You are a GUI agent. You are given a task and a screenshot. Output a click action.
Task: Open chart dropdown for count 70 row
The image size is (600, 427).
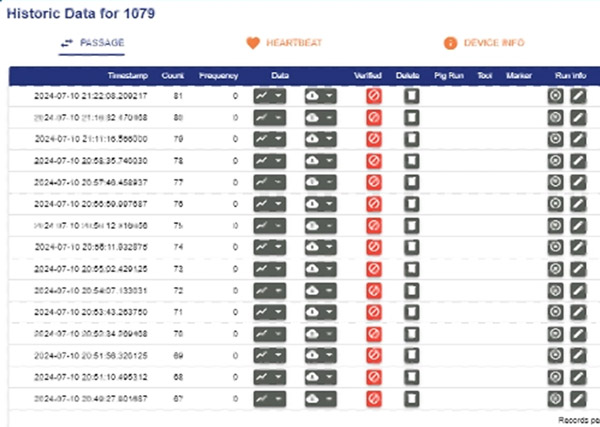coord(269,334)
